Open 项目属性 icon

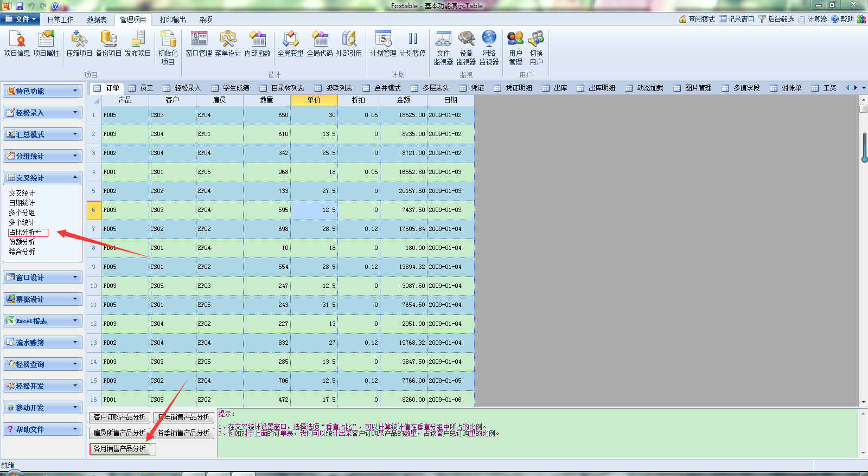click(x=46, y=44)
